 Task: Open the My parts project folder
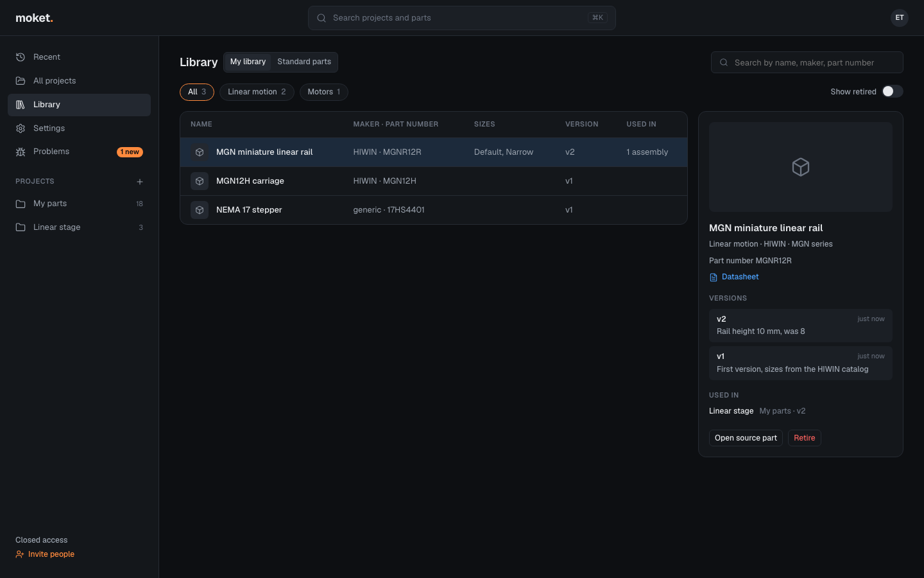79,204
